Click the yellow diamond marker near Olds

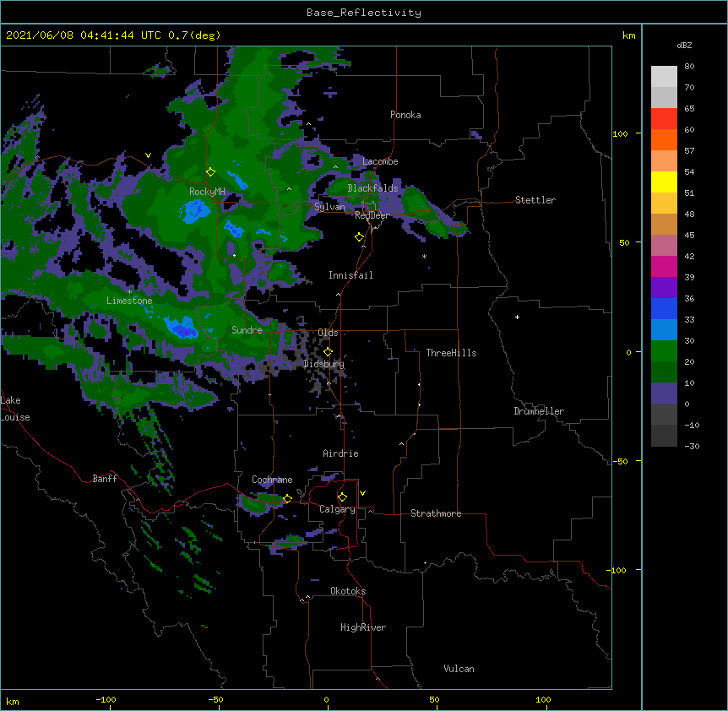[328, 352]
